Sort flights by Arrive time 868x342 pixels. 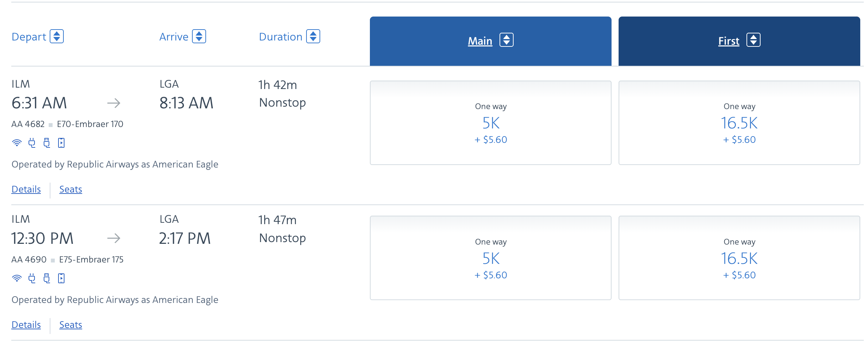tap(199, 37)
